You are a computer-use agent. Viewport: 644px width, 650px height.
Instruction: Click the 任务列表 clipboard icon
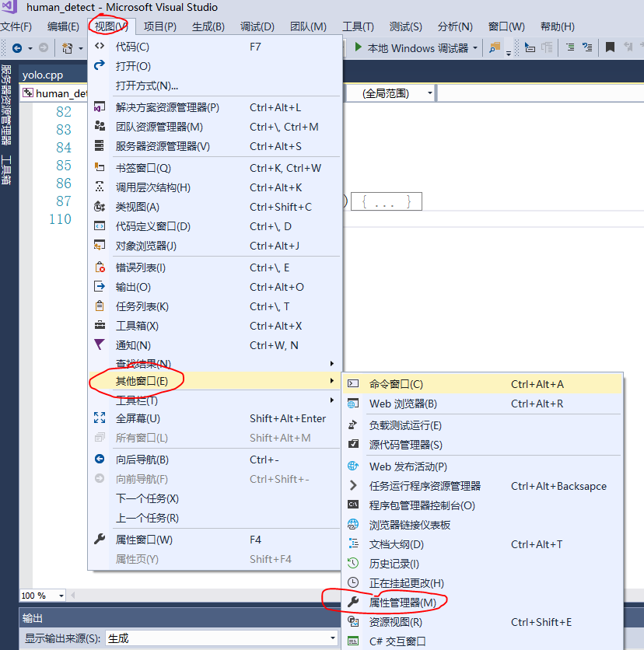(100, 306)
